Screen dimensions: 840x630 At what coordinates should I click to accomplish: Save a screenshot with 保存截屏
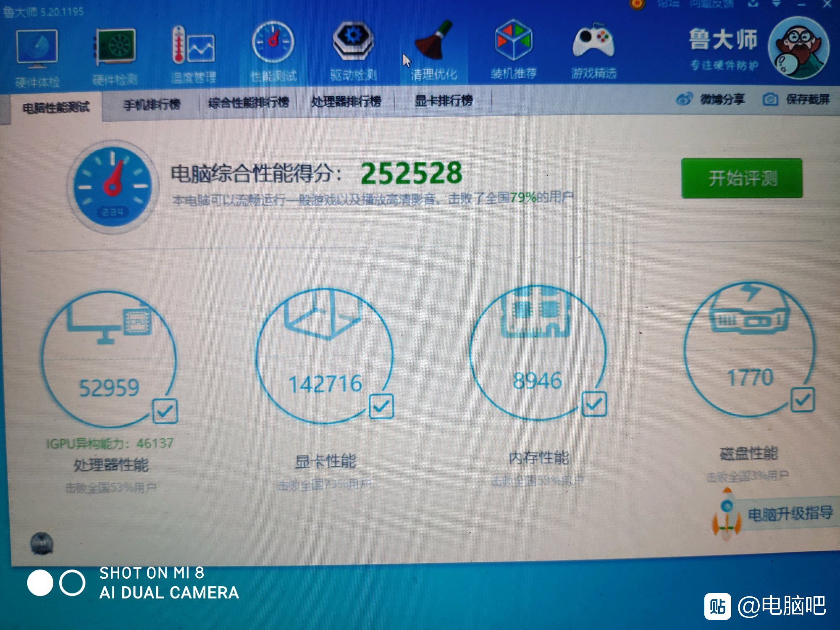tap(796, 100)
